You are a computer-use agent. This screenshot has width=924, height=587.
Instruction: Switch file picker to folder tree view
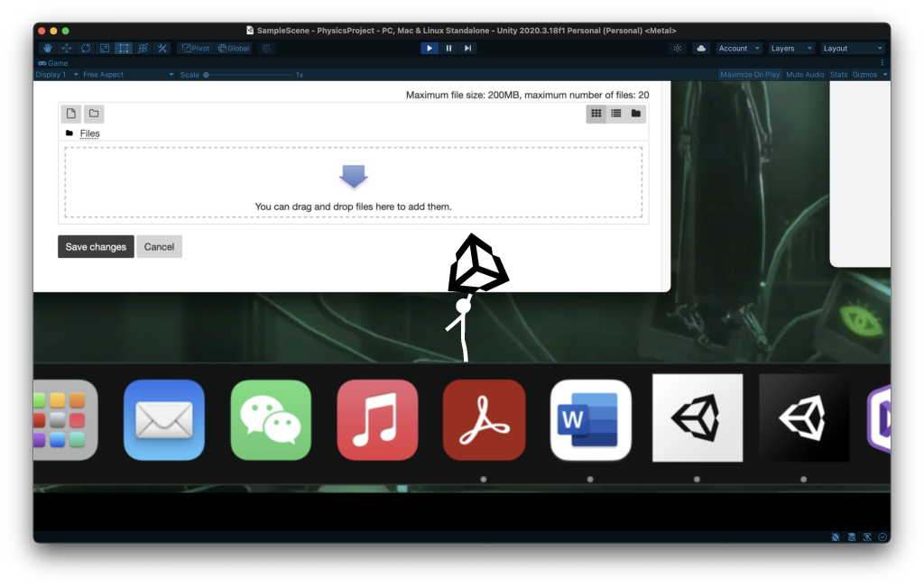[x=636, y=114]
